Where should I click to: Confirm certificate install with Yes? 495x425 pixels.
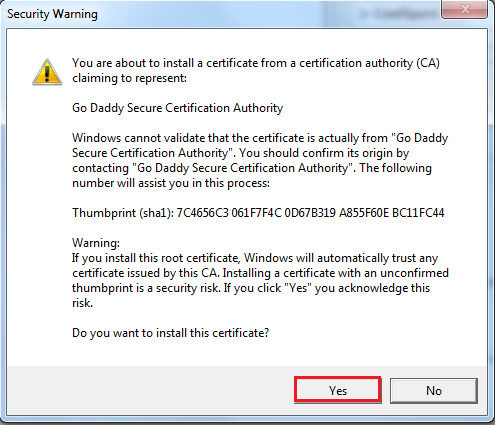point(338,390)
